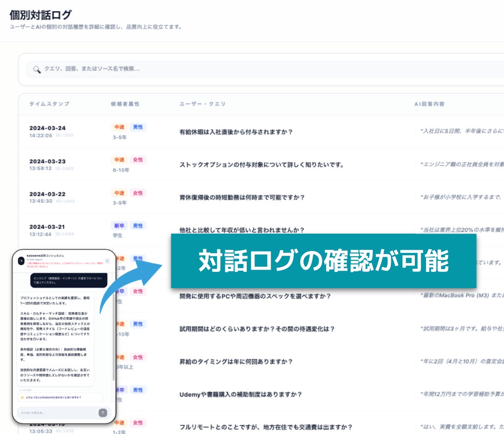Click the AI answer starting エンジニア職の正社員全員
The height and width of the screenshot is (434, 504).
[x=462, y=164]
